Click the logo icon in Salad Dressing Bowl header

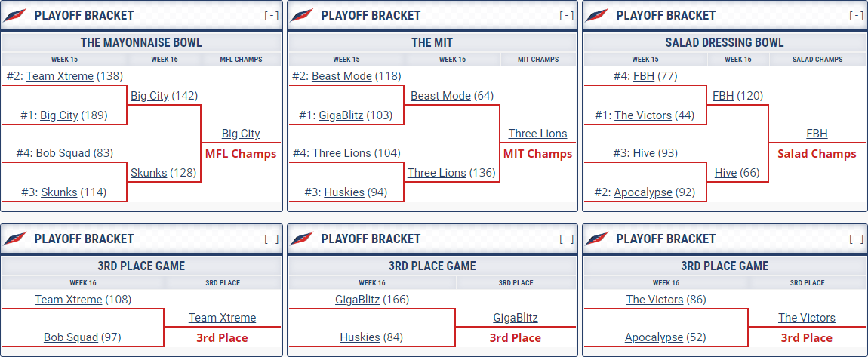[598, 15]
